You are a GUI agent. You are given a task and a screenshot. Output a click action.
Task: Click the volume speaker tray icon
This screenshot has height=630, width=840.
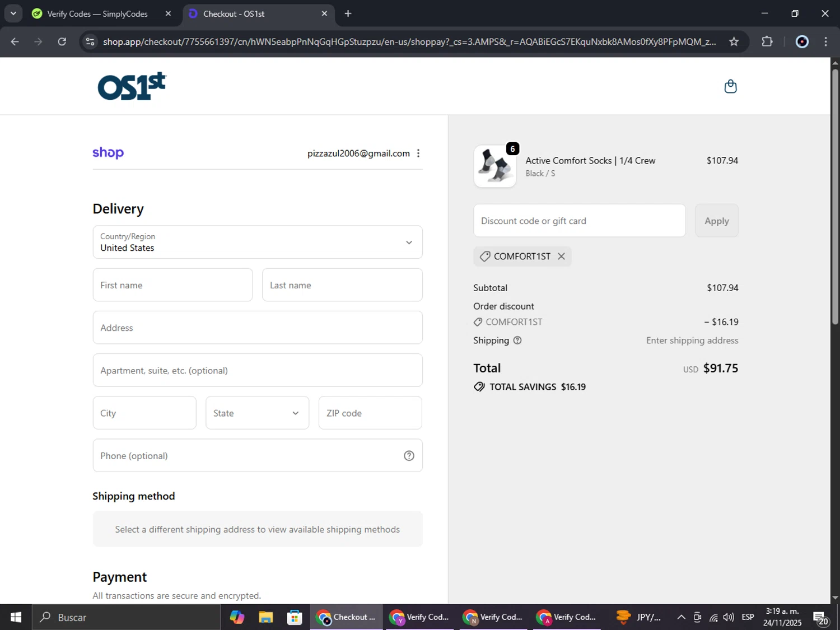coord(729,617)
